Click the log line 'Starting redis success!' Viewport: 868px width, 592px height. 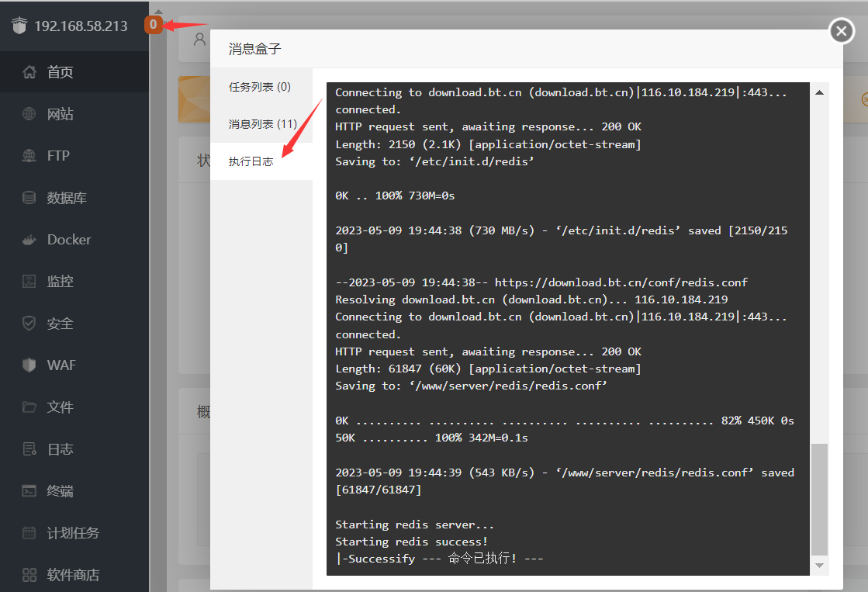click(411, 542)
